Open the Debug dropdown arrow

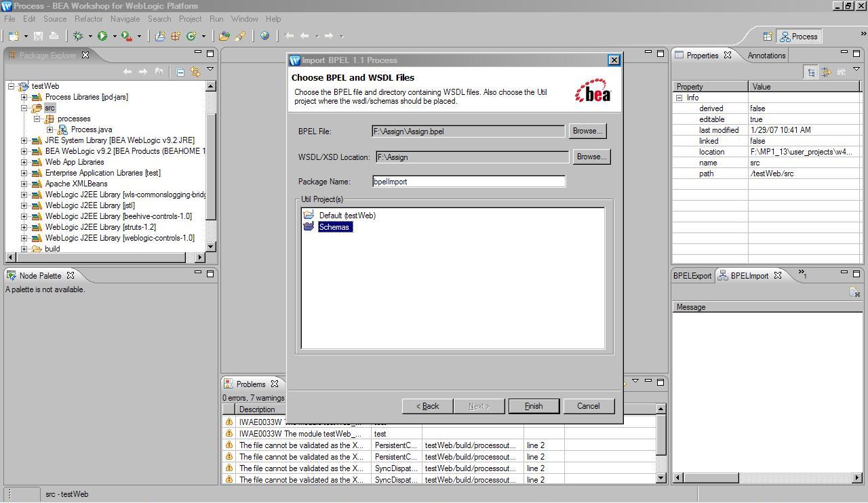pos(90,36)
